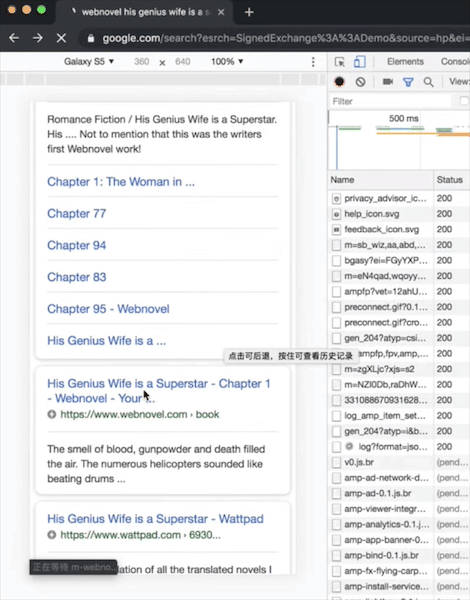
Task: Activate the inspect element picker in DevTools
Action: click(x=339, y=62)
